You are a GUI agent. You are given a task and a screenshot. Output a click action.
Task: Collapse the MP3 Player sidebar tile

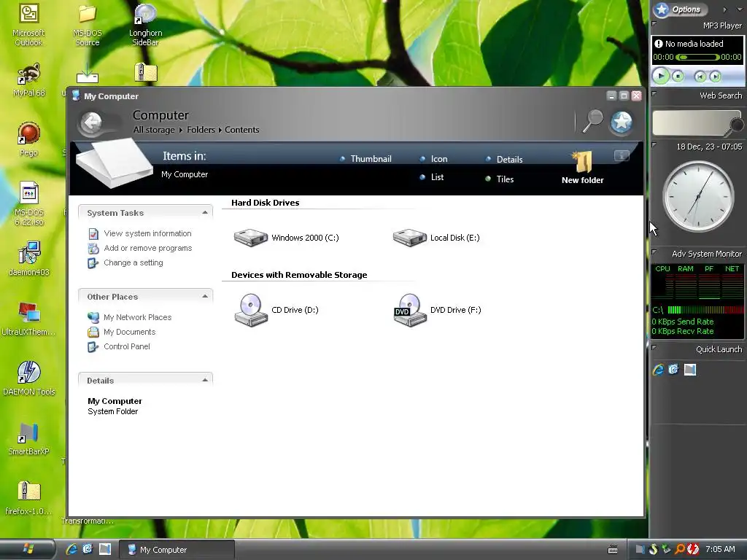pyautogui.click(x=654, y=23)
